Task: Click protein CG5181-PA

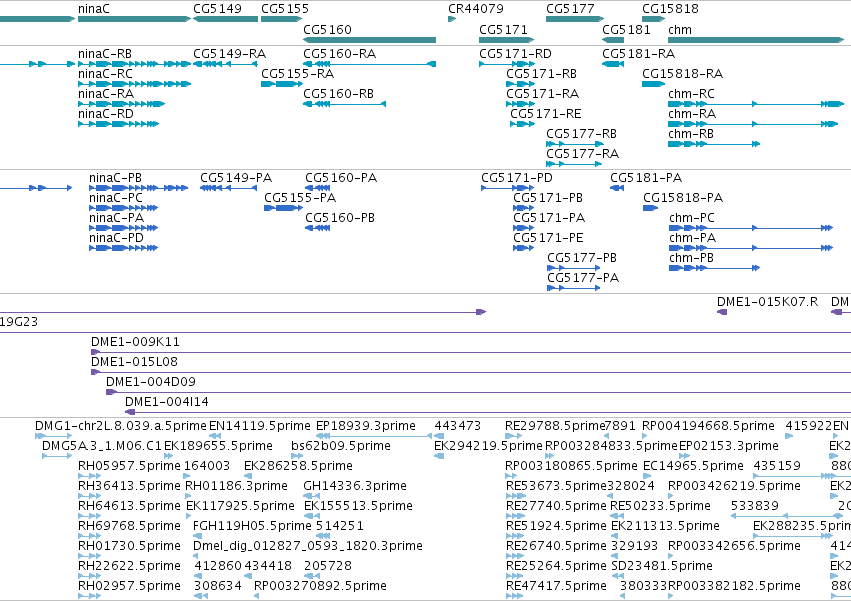Action: click(617, 188)
